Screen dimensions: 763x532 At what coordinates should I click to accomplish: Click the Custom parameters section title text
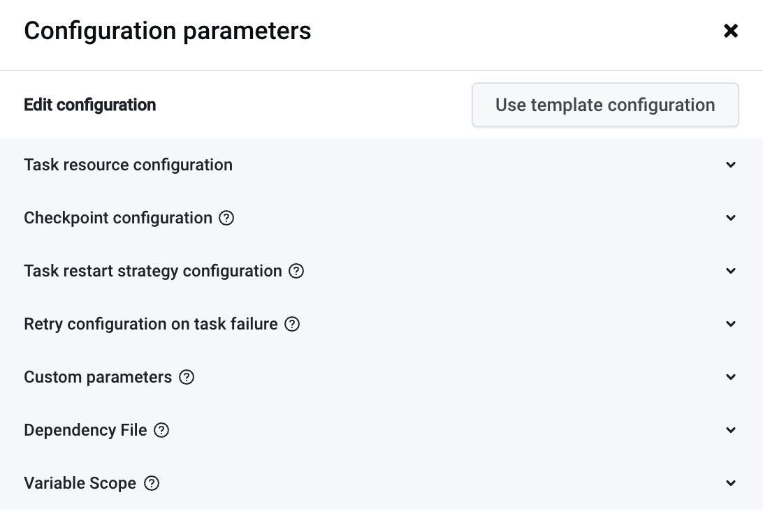pos(98,377)
